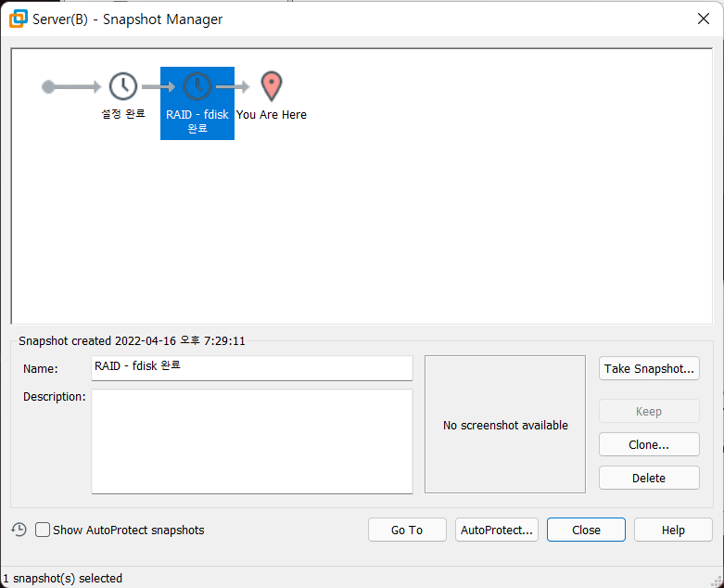Click the '설정 완료' label text

click(x=123, y=114)
